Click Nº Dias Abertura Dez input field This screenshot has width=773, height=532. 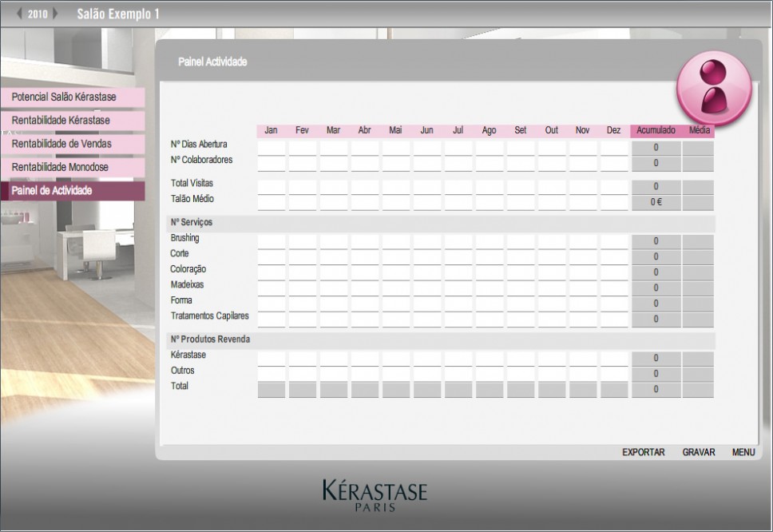coord(614,148)
